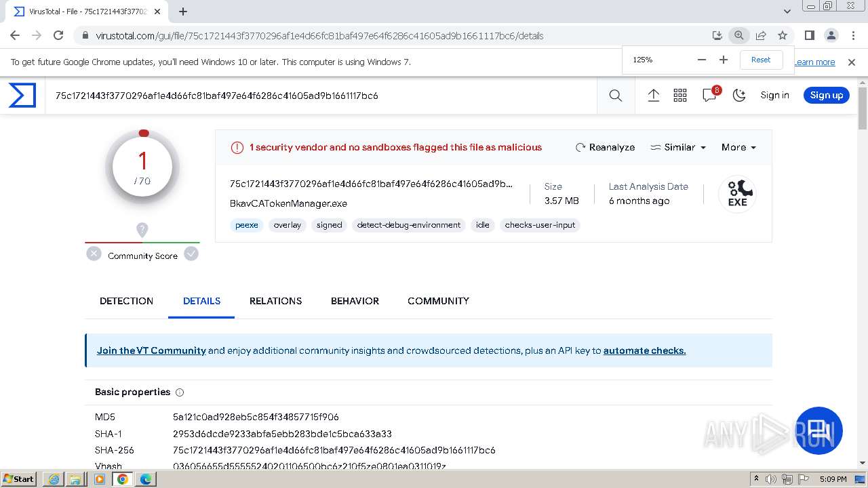Toggle the browser side panel icon
The width and height of the screenshot is (868, 488).
click(810, 35)
